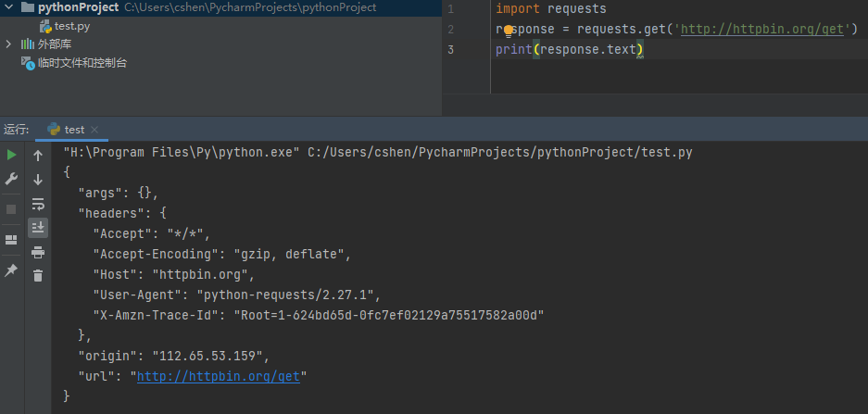
Task: Click the URL string in editor code
Action: click(x=764, y=29)
